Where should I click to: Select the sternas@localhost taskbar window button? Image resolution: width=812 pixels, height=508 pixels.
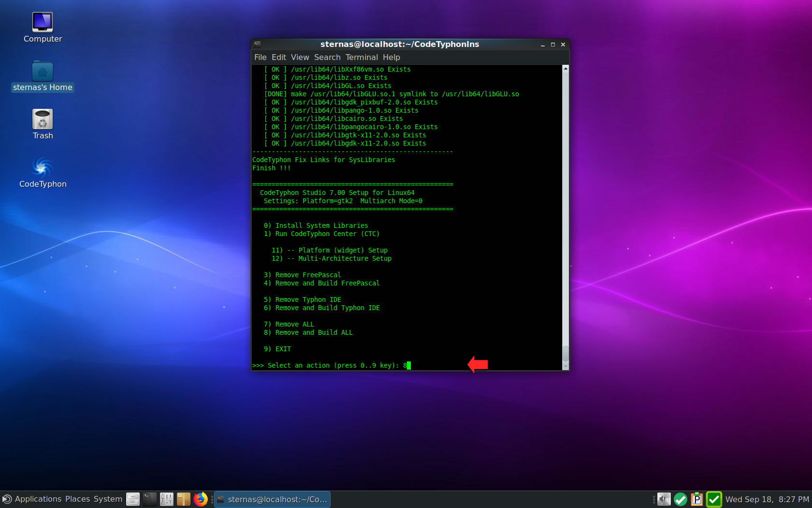[273, 499]
